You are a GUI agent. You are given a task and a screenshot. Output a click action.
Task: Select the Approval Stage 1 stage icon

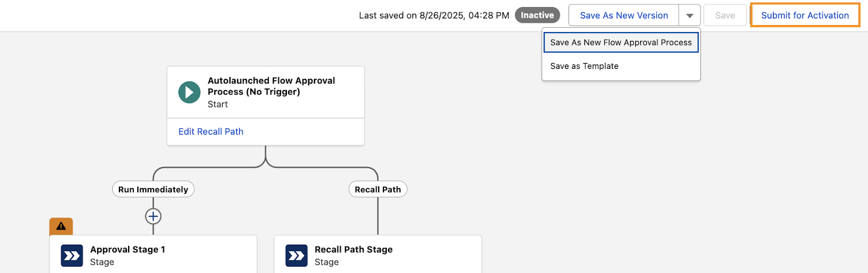72,256
